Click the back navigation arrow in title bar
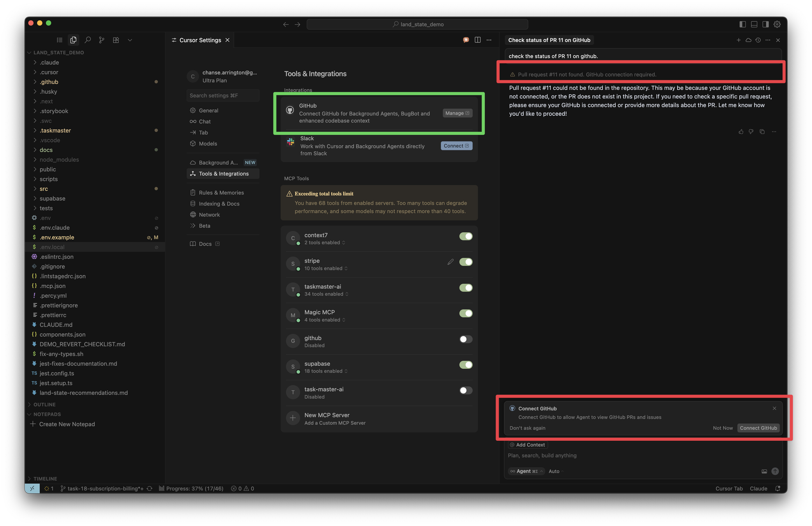812x526 pixels. (286, 25)
